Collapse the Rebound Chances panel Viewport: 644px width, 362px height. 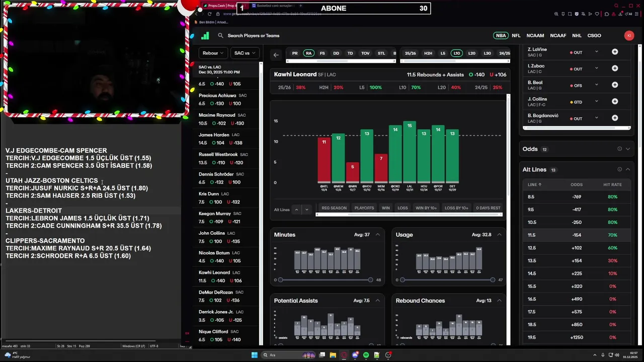tap(499, 301)
